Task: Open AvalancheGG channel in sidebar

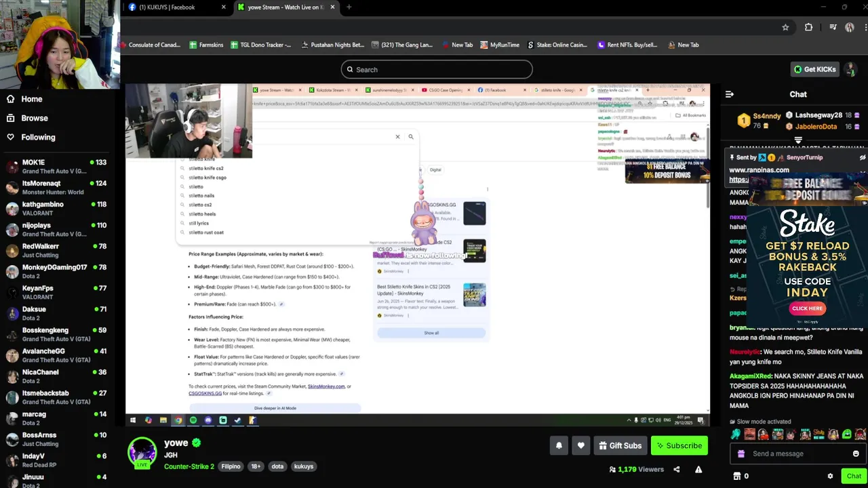Action: pos(56,356)
